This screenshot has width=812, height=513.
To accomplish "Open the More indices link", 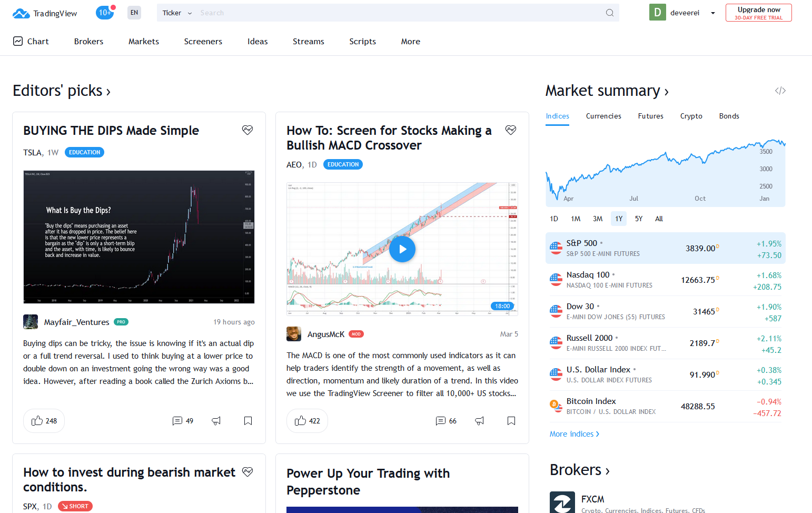I will point(575,434).
